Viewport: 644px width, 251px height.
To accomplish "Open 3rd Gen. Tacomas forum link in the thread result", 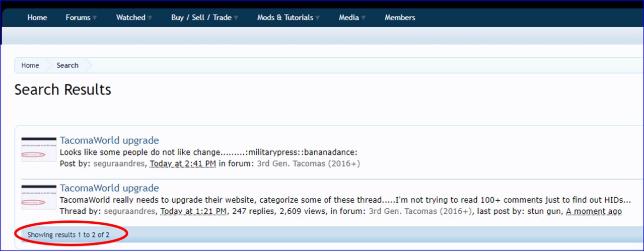I will [420, 212].
